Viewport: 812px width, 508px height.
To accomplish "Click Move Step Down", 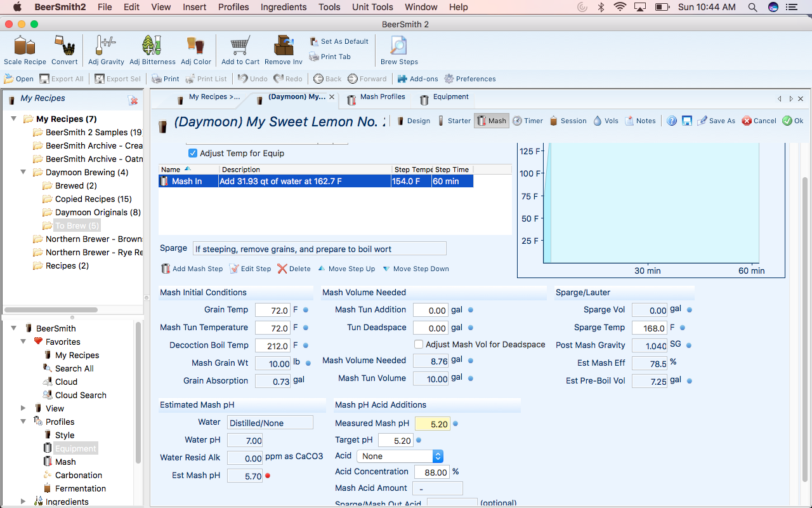I will [x=416, y=269].
